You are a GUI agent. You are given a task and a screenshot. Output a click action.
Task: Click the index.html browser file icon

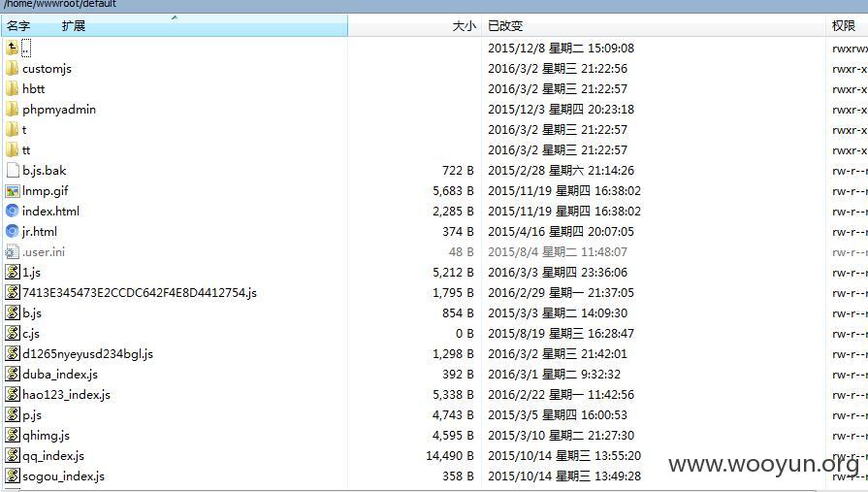pyautogui.click(x=13, y=212)
